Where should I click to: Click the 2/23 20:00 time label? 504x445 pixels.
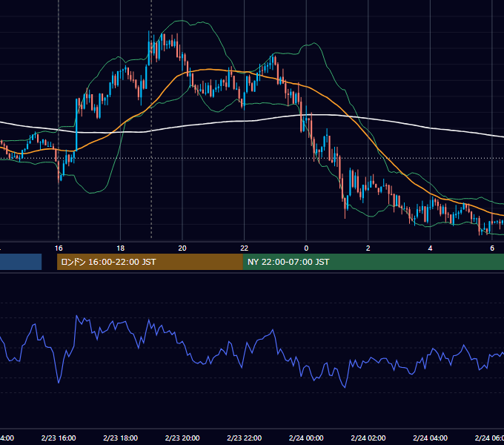pyautogui.click(x=182, y=438)
